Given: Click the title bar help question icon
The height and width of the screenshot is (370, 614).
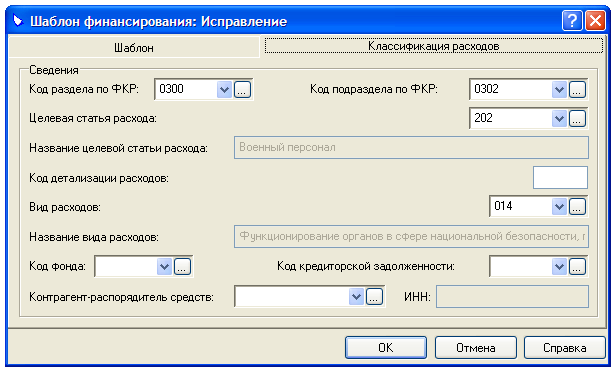Looking at the screenshot, I should (572, 20).
